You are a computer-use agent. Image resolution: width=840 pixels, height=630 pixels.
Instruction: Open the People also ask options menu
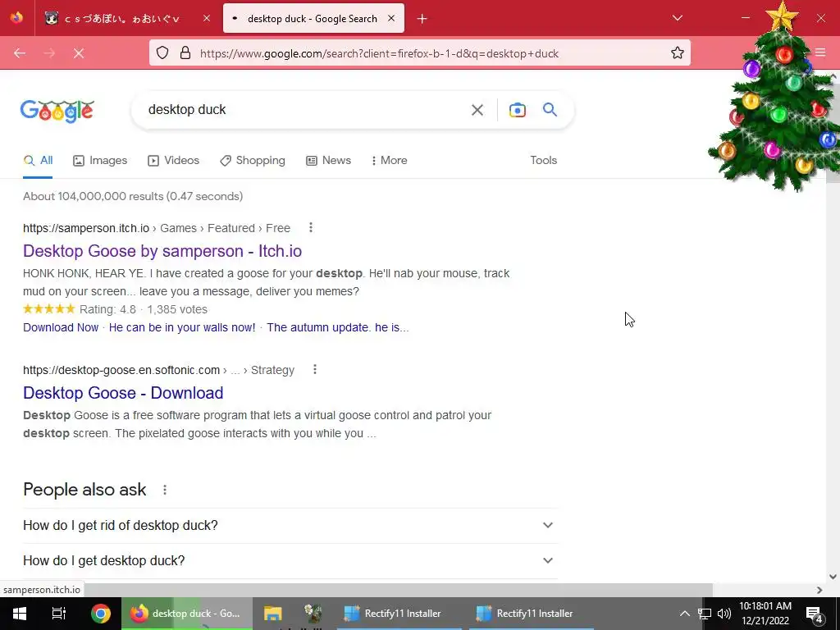pyautogui.click(x=165, y=490)
